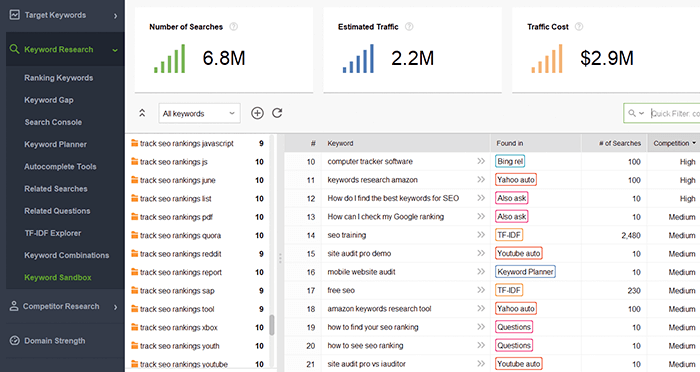The image size is (700, 372).
Task: Click folder icon of track seo rankings javascript
Action: coord(134,143)
